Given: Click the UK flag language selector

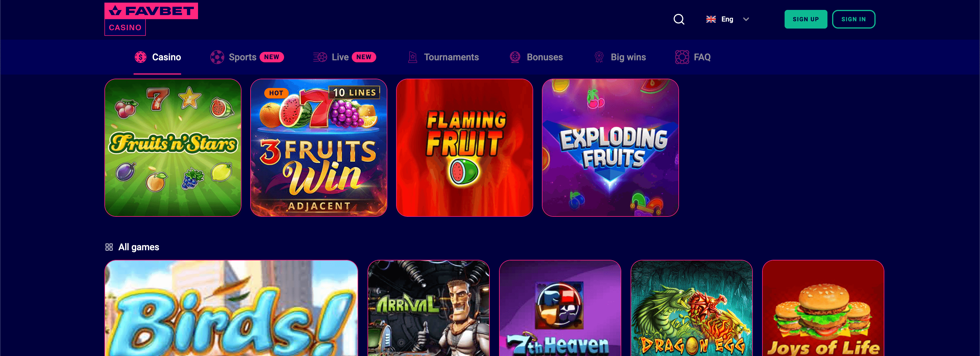Looking at the screenshot, I should [x=711, y=19].
